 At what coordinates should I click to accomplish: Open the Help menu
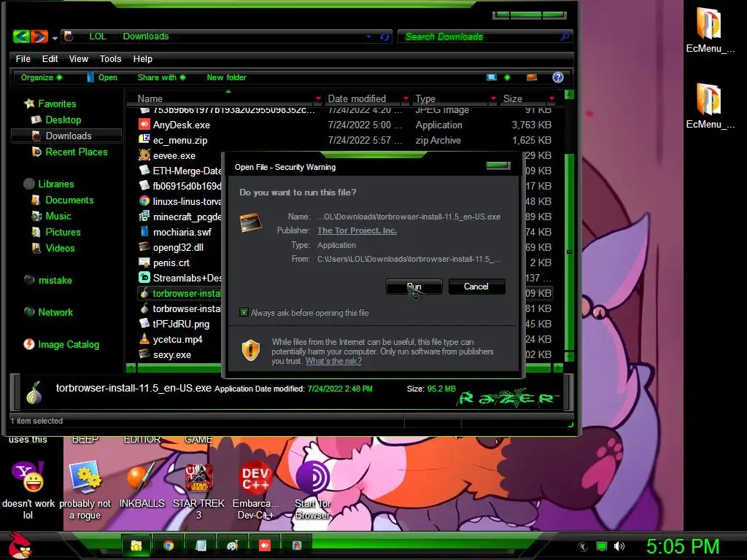(142, 58)
